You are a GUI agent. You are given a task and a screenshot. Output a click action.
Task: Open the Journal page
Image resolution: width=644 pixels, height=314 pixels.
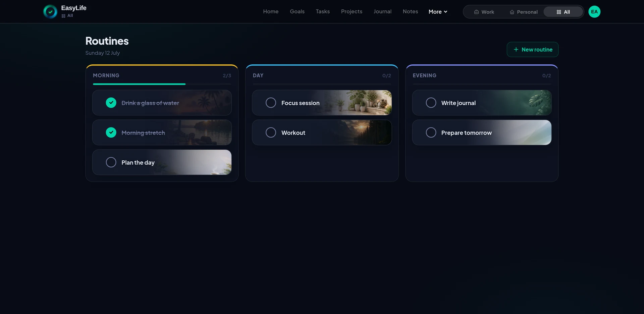[382, 11]
